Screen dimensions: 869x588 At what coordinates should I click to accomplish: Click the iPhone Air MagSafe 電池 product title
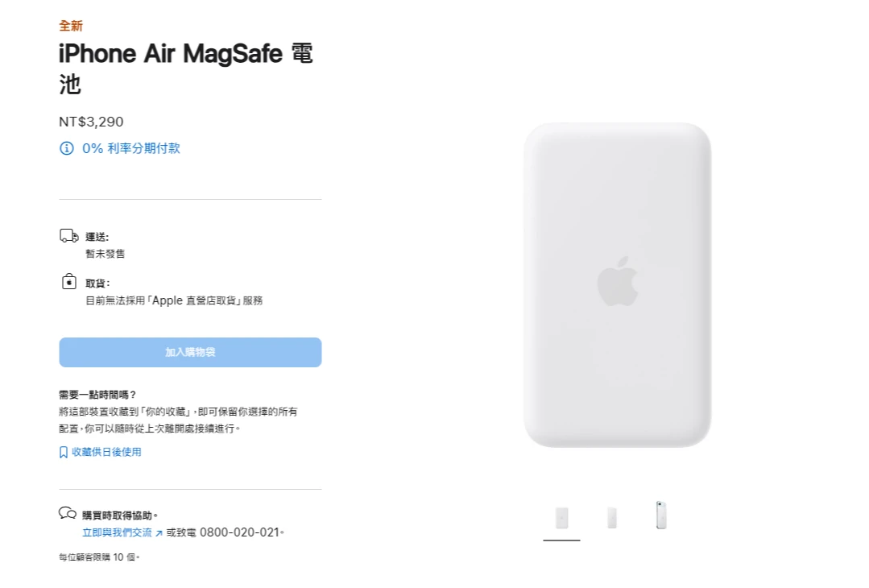[x=186, y=68]
